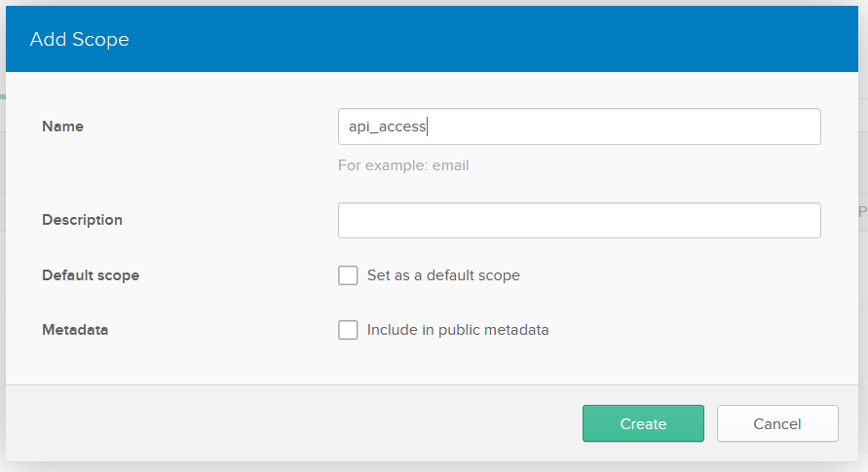Click into the Name field containing api_access
This screenshot has height=472, width=868.
pos(579,127)
